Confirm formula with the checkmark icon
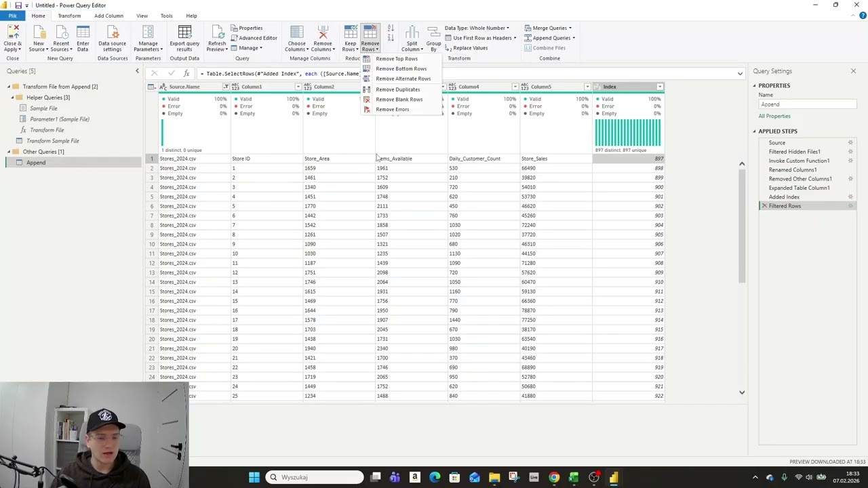The height and width of the screenshot is (488, 868). point(170,73)
